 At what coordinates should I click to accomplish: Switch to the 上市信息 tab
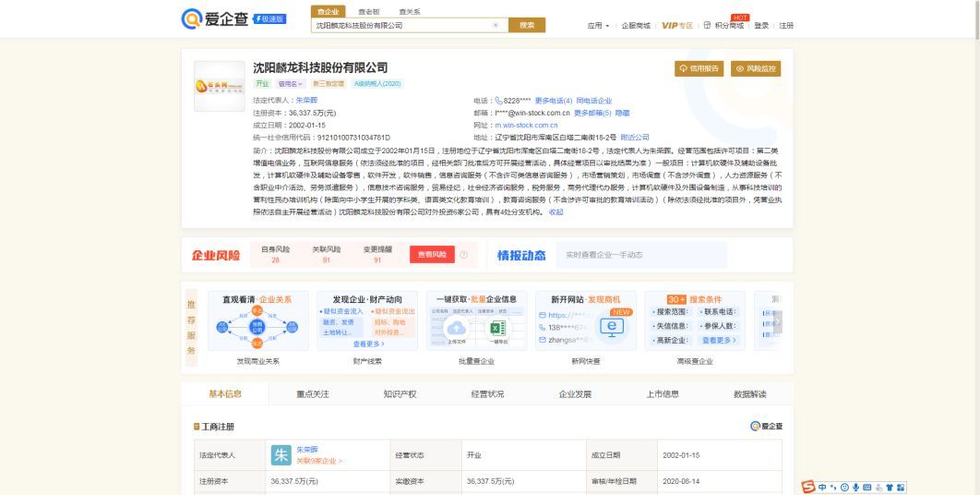(663, 394)
